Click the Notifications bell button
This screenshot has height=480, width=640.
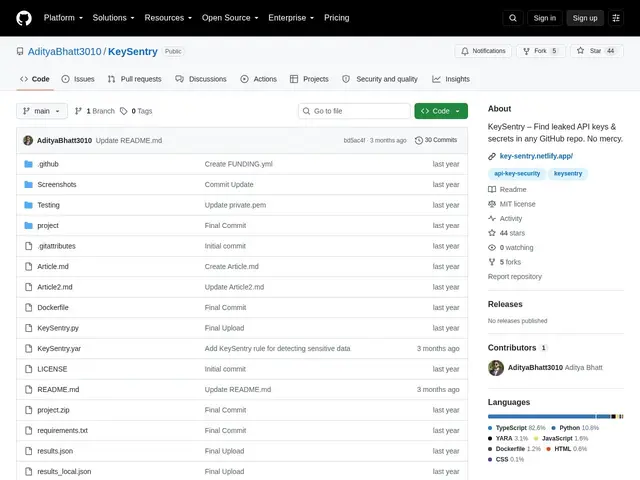point(483,51)
